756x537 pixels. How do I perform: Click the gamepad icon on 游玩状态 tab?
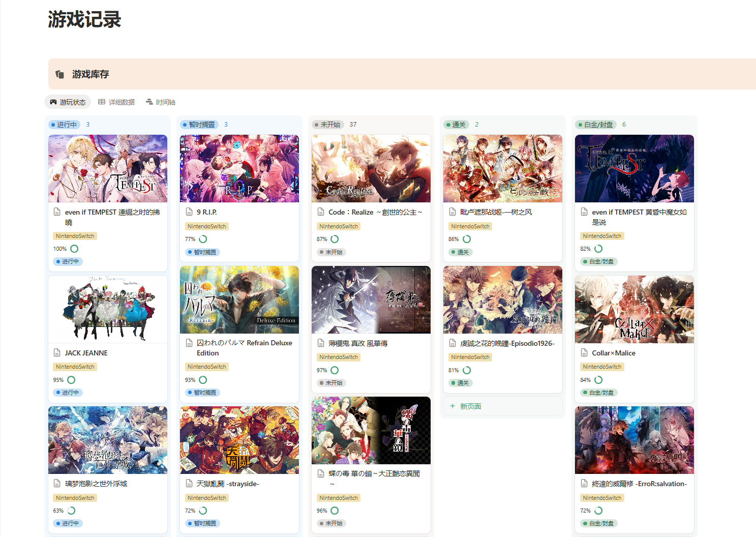pyautogui.click(x=53, y=102)
